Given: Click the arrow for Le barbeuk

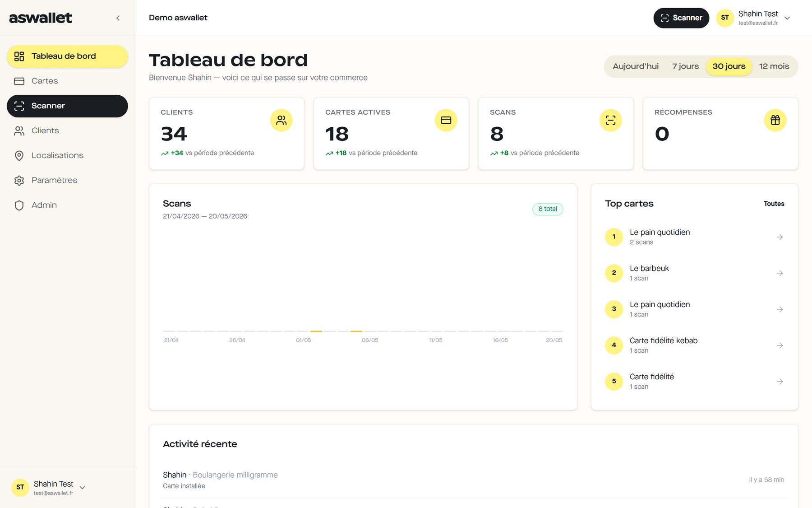Looking at the screenshot, I should click(780, 273).
